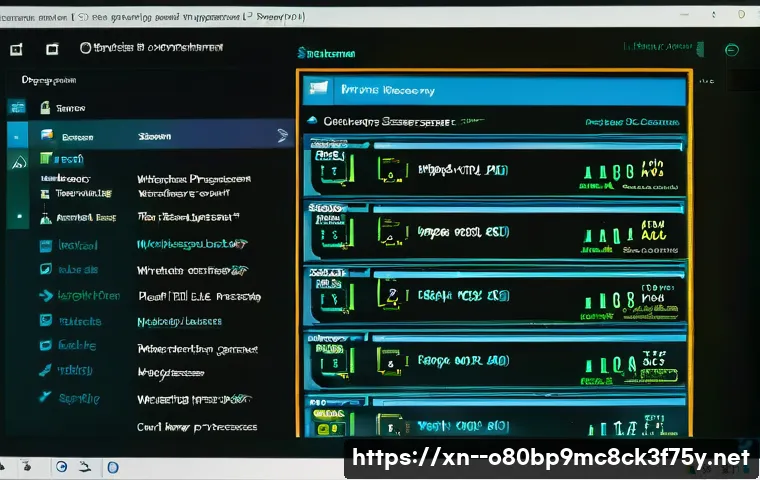Click the warning triangle icon in left sidebar
This screenshot has height=480, width=760.
click(45, 217)
